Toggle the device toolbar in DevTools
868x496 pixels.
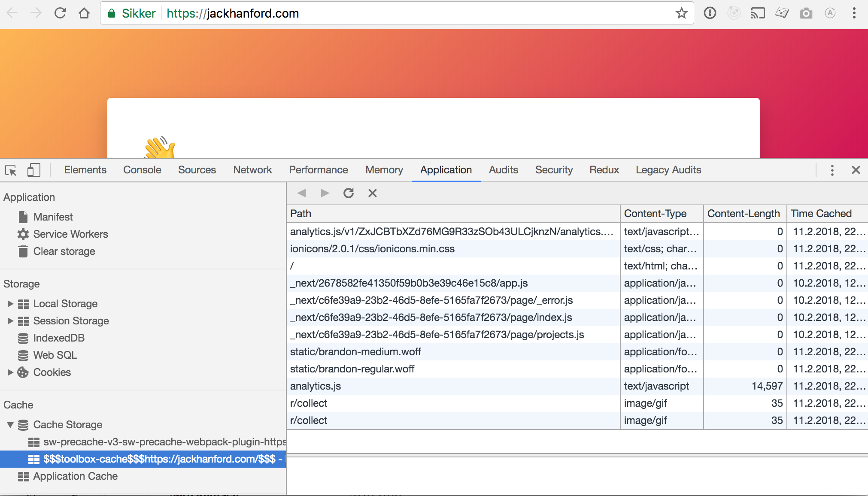point(33,170)
